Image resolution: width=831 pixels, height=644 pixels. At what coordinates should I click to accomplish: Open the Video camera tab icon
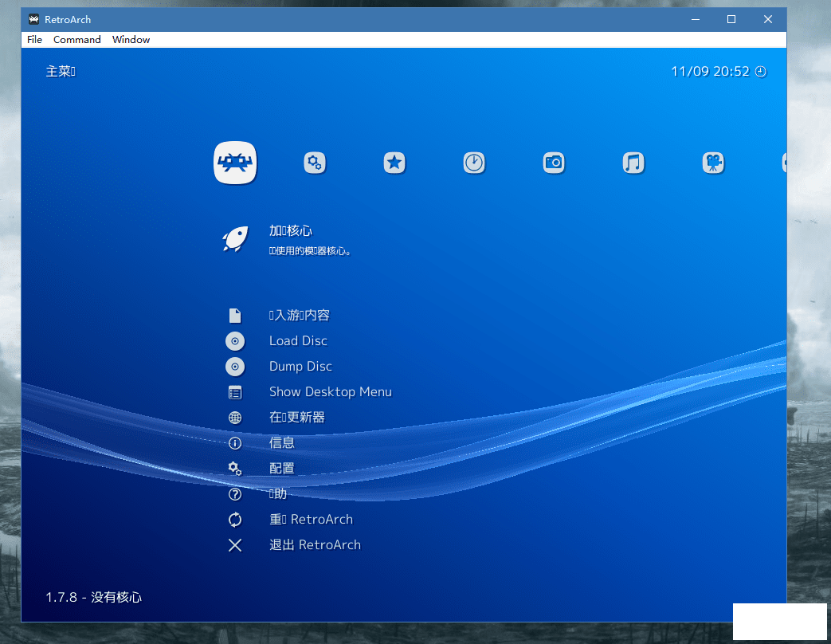[713, 162]
